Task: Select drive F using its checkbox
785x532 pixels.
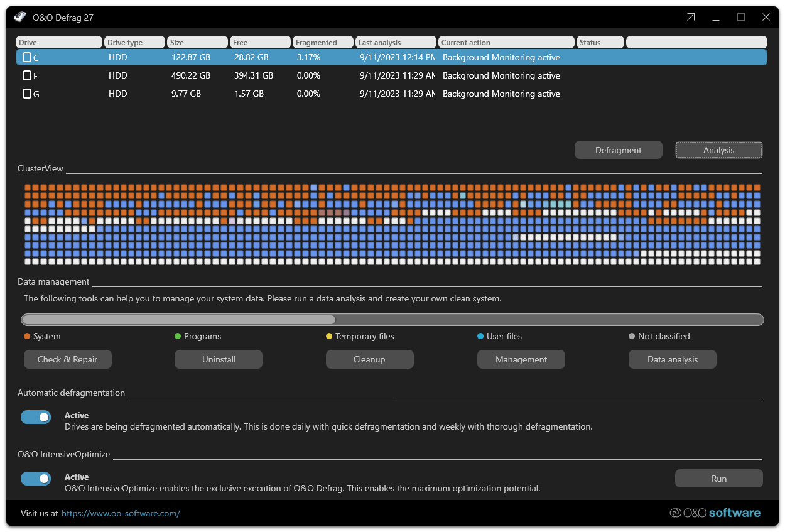Action: (x=25, y=75)
